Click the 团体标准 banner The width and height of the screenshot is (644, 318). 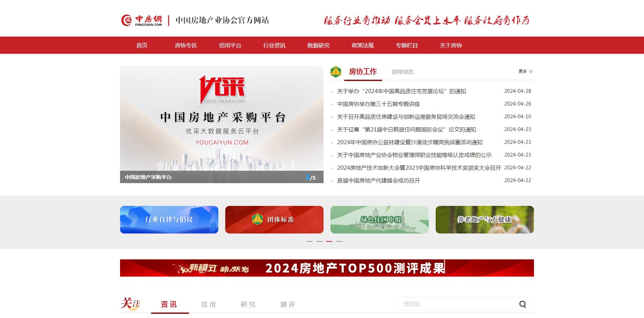tap(274, 220)
